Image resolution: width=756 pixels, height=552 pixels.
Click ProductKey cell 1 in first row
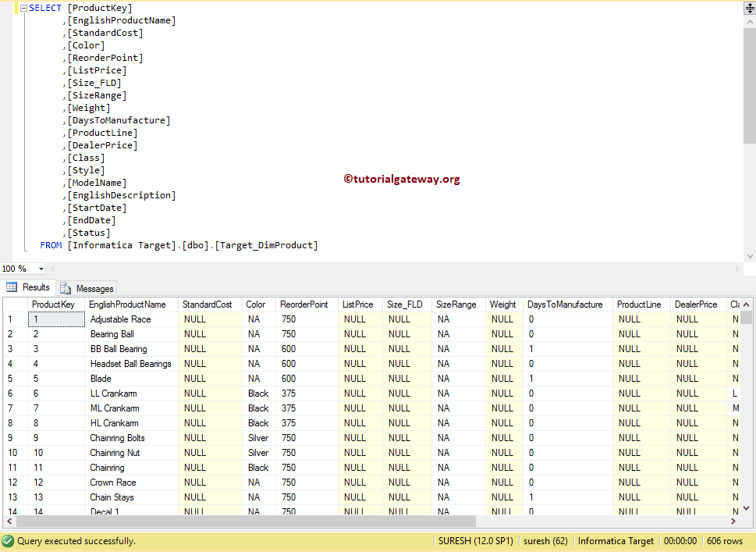tap(56, 319)
